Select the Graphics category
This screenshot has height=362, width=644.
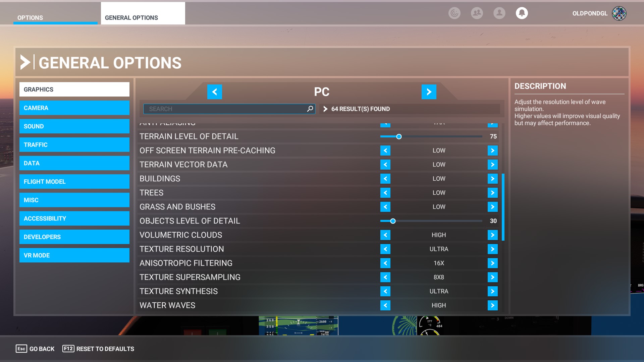click(74, 89)
